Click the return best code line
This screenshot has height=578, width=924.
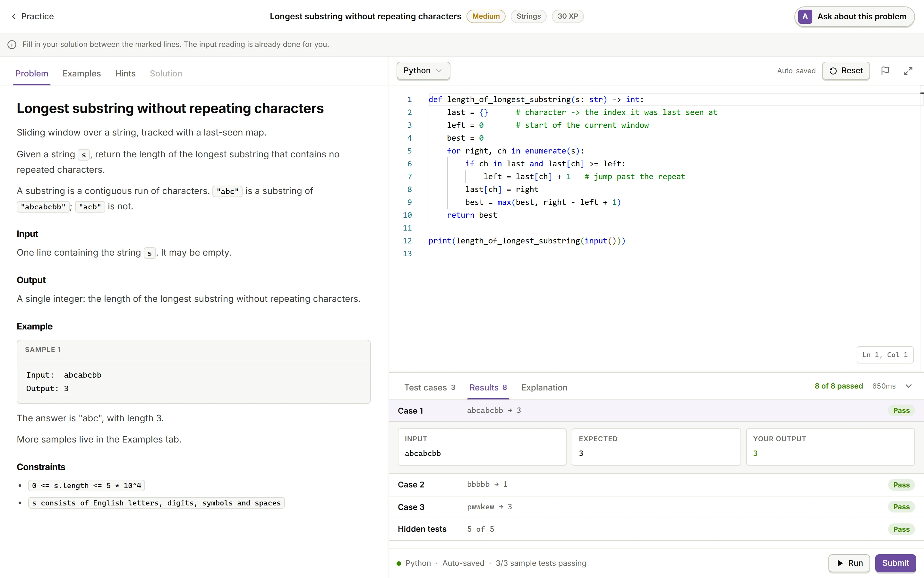click(x=472, y=215)
